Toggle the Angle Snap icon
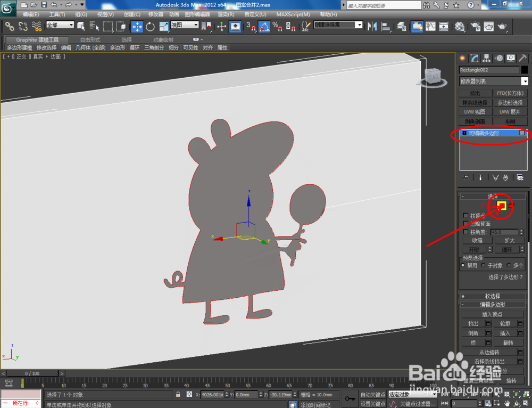Screen dimensions: 532x408 click(x=264, y=26)
